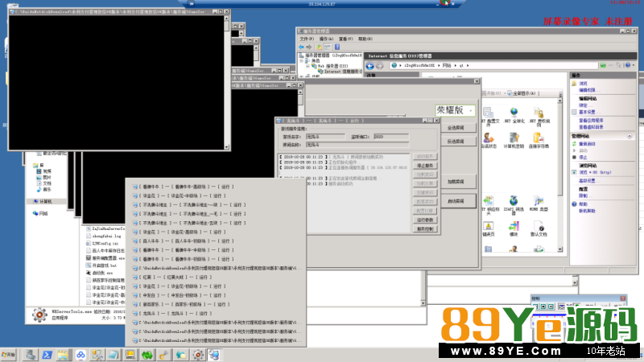Click the Start button on the taskbar
The height and width of the screenshot is (362, 644).
9,355
